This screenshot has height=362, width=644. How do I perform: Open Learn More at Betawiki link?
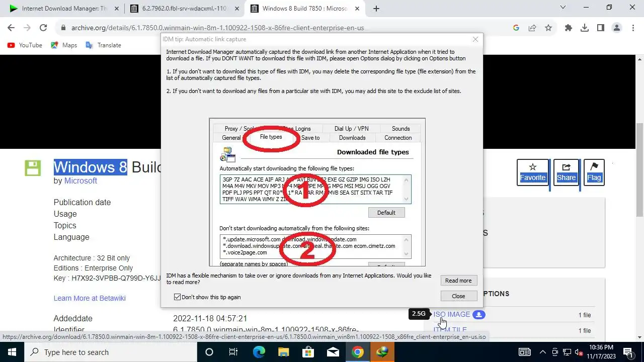90,298
